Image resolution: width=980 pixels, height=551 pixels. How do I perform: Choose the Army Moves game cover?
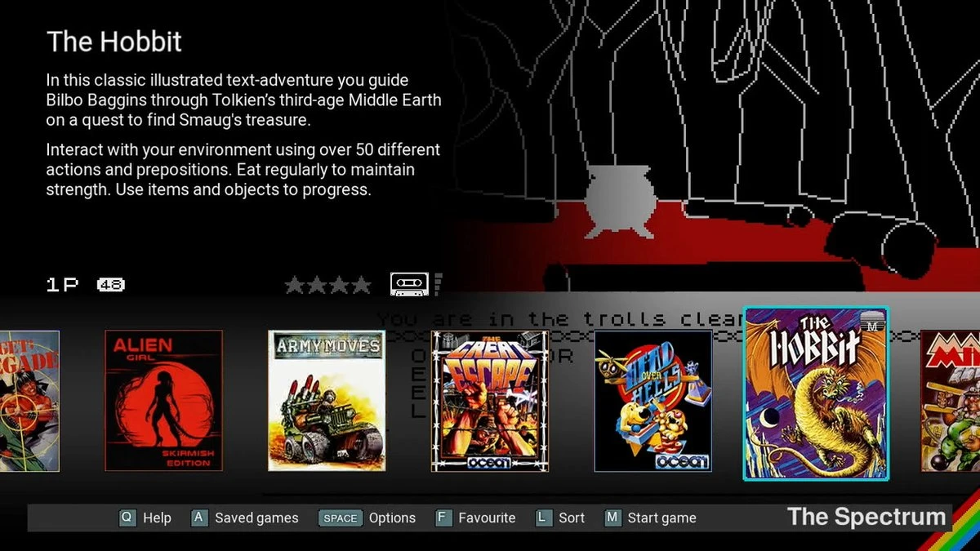(x=327, y=400)
